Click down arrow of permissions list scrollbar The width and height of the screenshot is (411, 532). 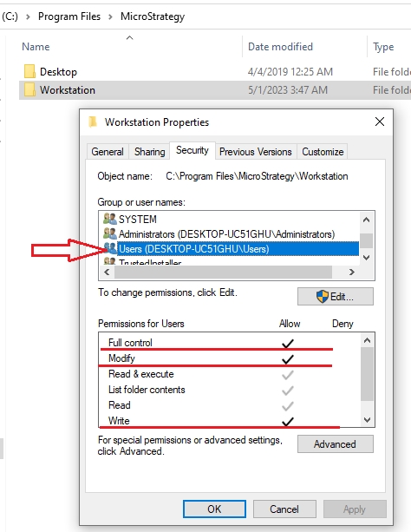(367, 420)
